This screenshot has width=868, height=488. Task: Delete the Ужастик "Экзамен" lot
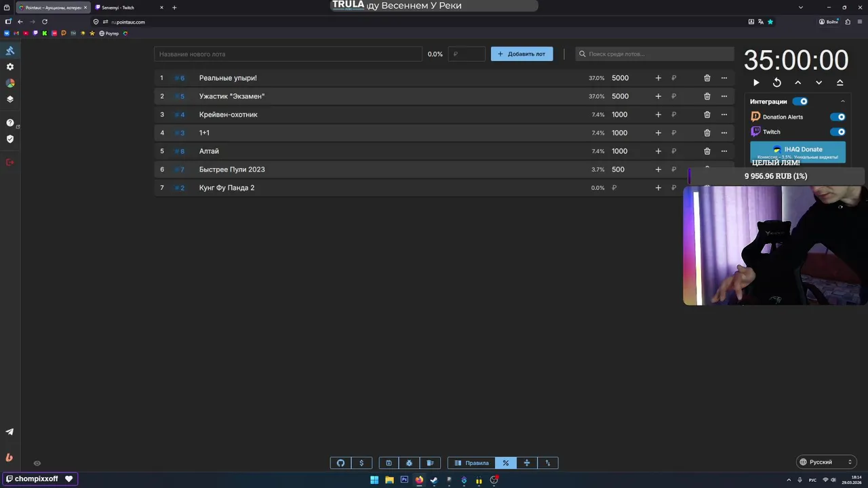pos(707,96)
